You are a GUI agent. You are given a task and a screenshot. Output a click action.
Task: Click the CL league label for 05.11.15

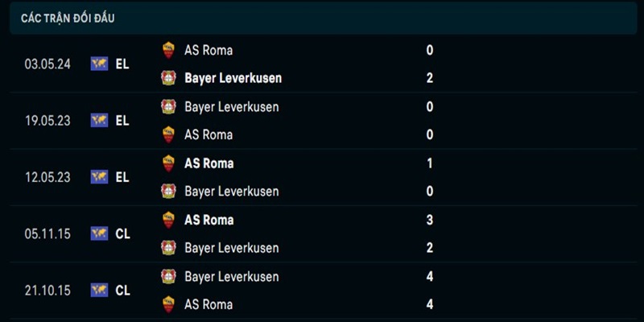[x=122, y=233]
